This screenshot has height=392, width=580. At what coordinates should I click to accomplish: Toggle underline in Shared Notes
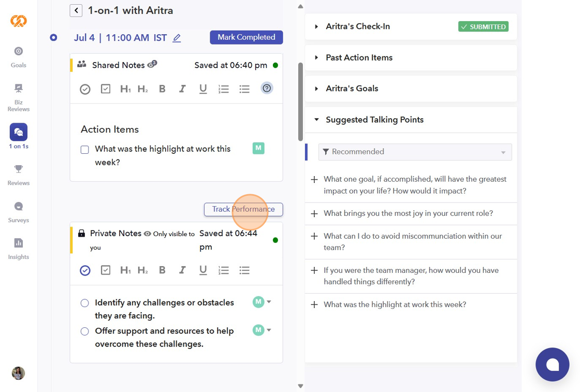202,89
